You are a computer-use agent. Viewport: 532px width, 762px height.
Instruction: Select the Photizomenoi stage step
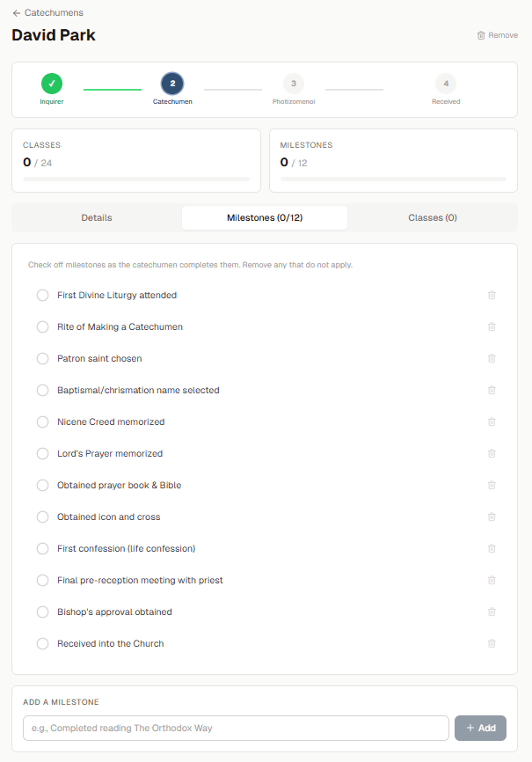(294, 84)
